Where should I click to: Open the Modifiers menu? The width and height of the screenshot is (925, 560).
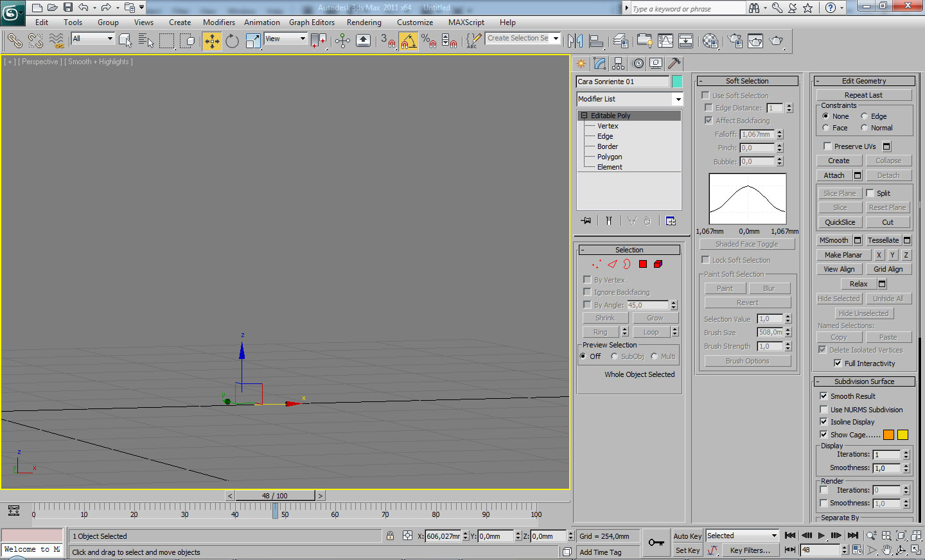pos(219,22)
